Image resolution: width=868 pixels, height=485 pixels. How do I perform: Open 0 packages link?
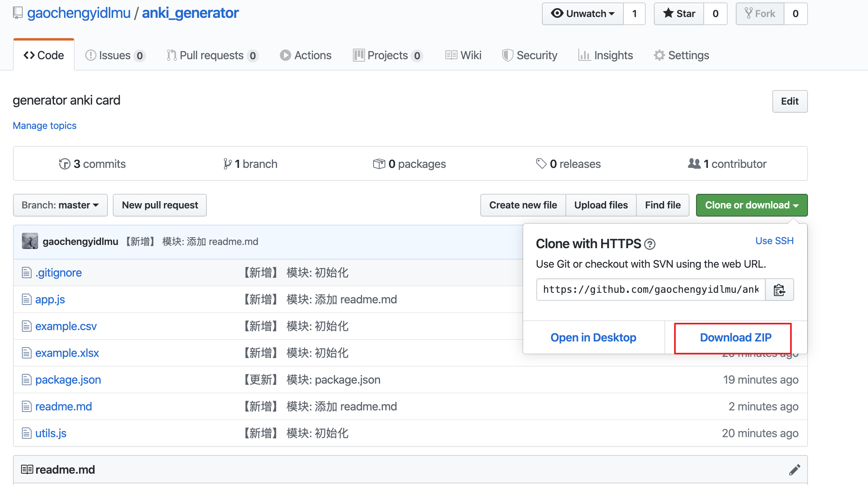coord(410,164)
